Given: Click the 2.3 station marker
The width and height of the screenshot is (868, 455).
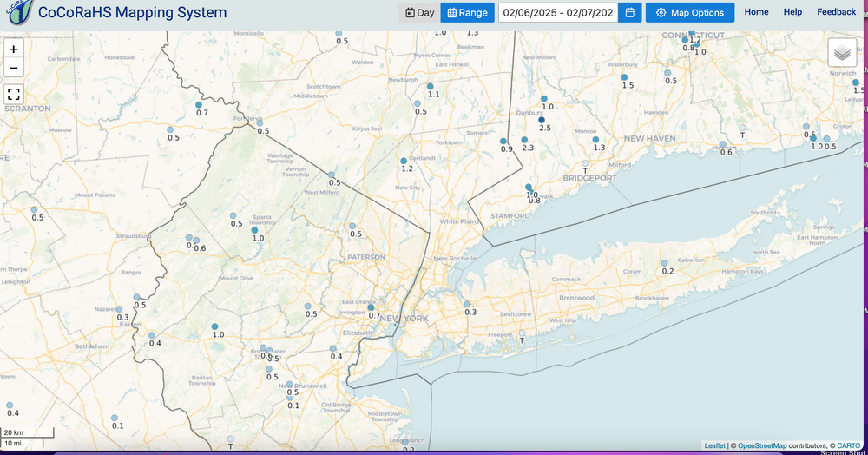Looking at the screenshot, I should pyautogui.click(x=524, y=140).
